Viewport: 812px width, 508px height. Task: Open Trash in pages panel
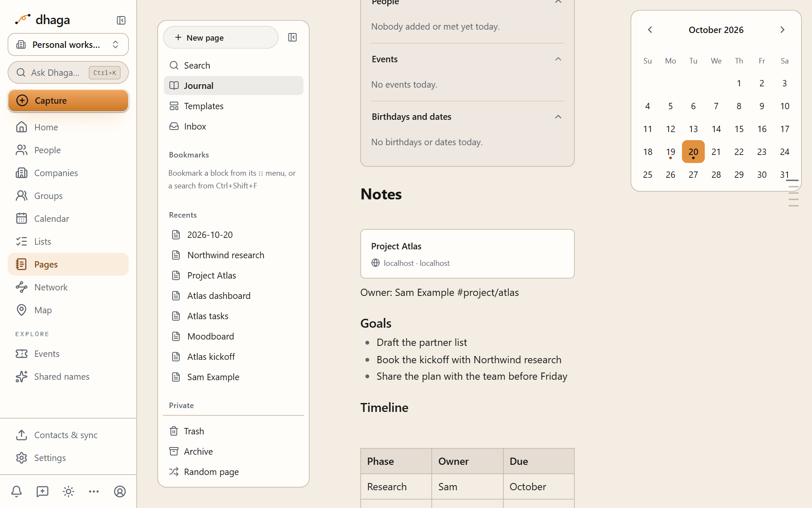tap(233, 431)
